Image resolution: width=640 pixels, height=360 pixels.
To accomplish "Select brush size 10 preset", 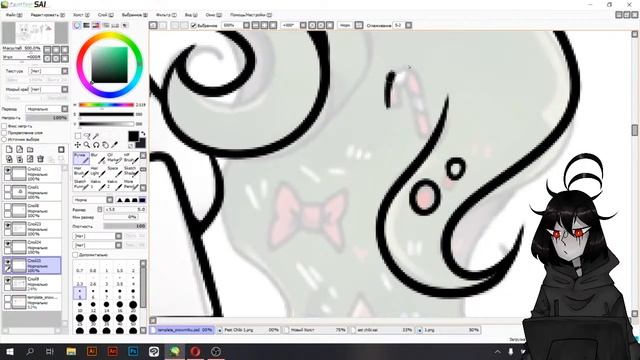I will [x=80, y=306].
